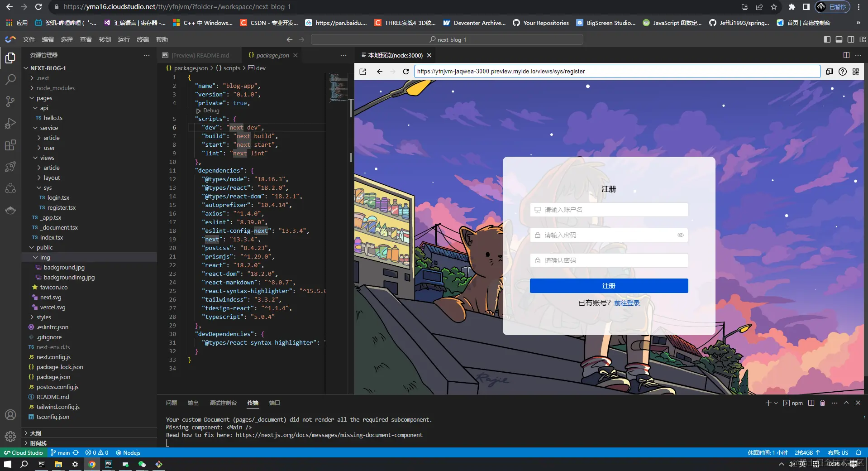Refresh the preview browser page
Viewport: 868px width, 471px height.
[x=405, y=71]
